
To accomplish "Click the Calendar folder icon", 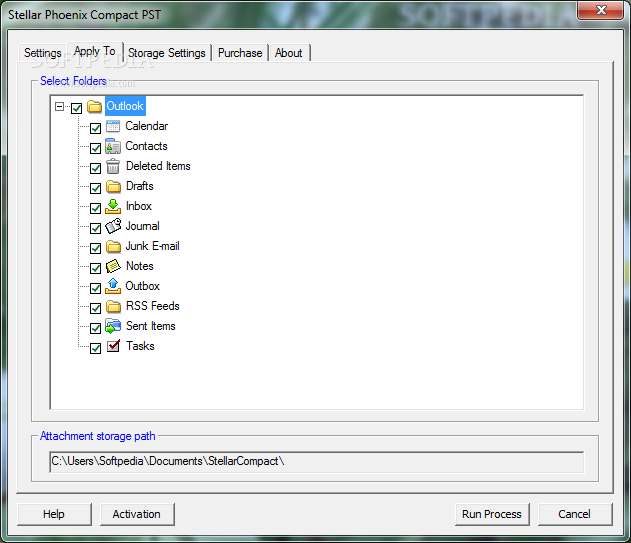I will 113,126.
